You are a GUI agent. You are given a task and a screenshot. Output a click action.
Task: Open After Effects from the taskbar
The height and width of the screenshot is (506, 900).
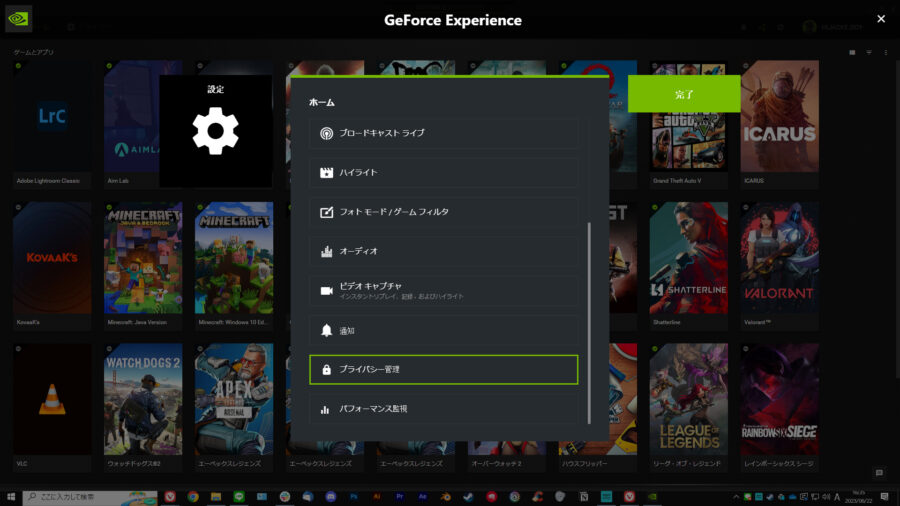pos(422,497)
